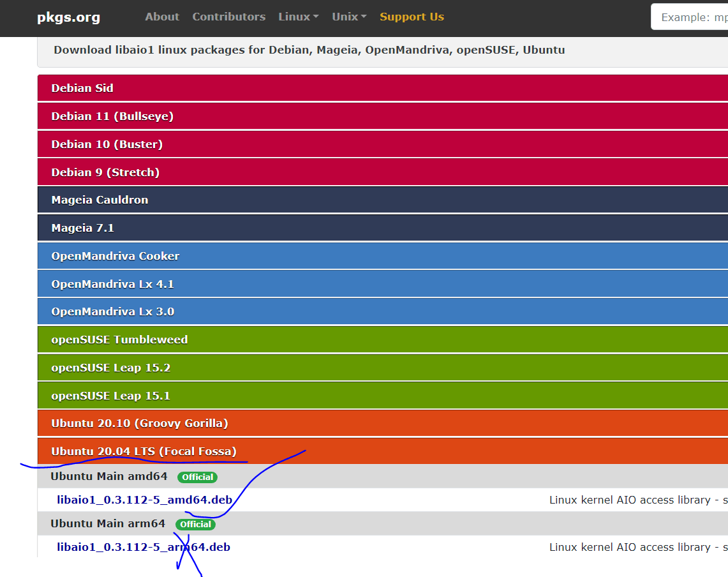Expand the Mageia Cauldron section

[383, 200]
